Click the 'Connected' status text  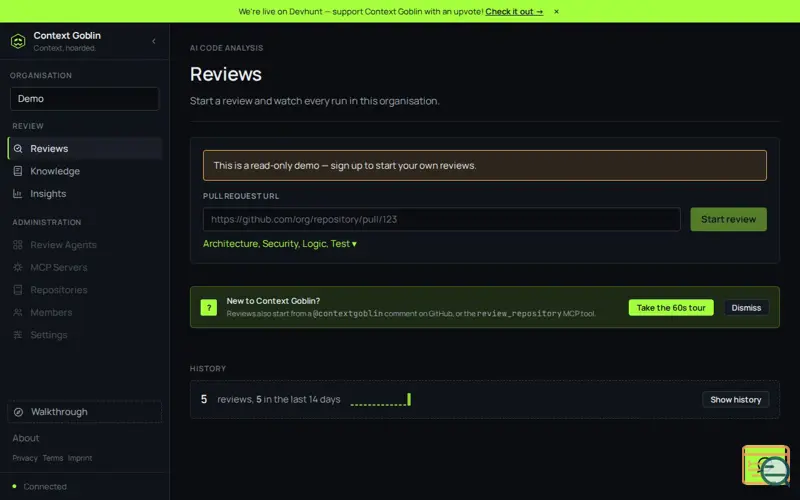coord(45,486)
